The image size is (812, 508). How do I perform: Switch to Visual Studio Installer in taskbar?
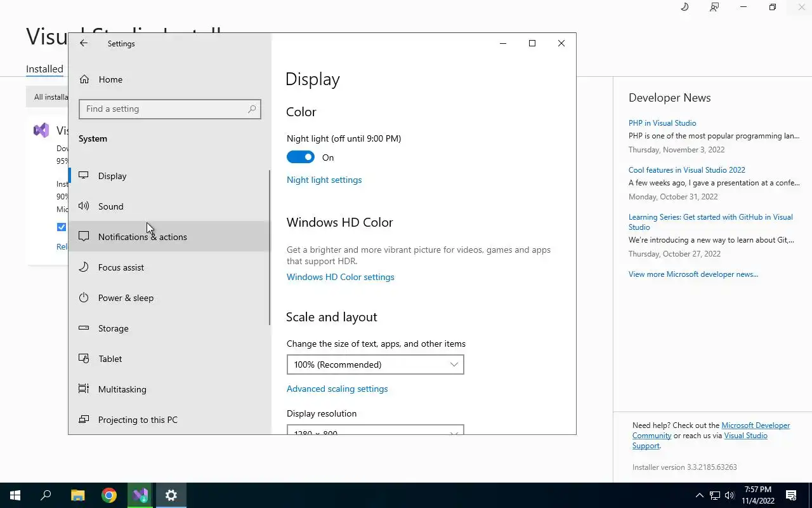(140, 495)
